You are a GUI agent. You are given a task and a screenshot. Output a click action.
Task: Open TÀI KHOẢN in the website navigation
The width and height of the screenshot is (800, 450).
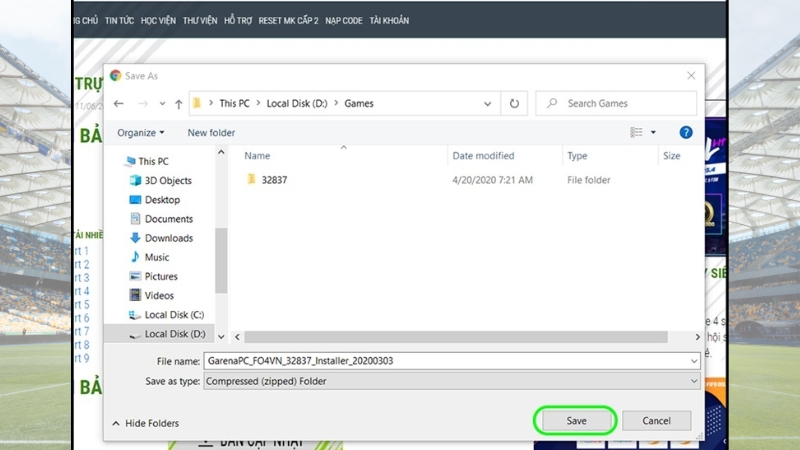pyautogui.click(x=389, y=20)
